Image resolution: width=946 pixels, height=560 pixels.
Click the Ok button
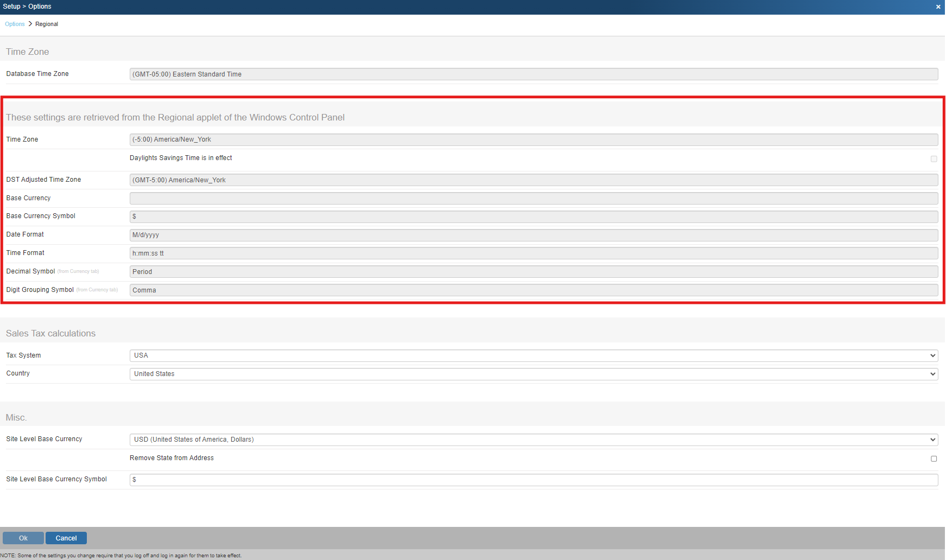23,538
